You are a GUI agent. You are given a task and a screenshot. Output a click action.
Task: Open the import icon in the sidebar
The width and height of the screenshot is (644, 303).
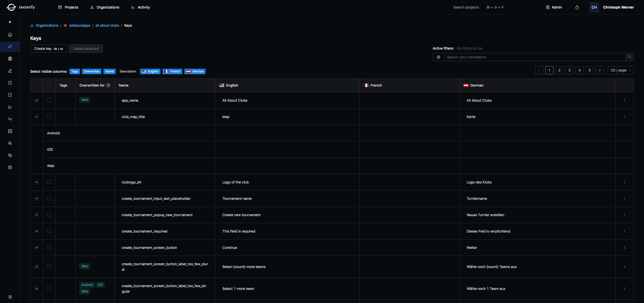click(10, 83)
